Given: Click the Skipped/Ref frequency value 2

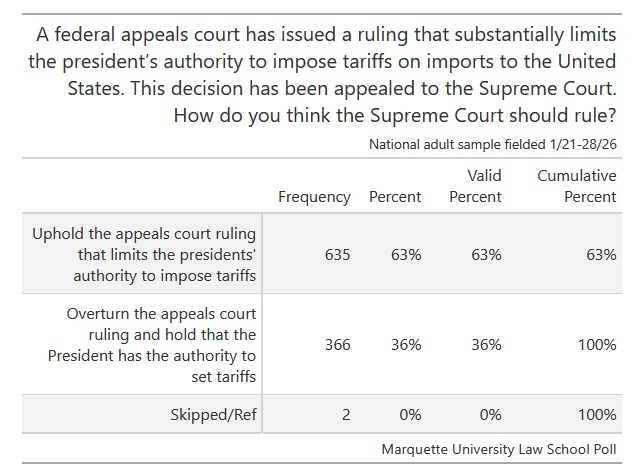Looking at the screenshot, I should [x=345, y=414].
